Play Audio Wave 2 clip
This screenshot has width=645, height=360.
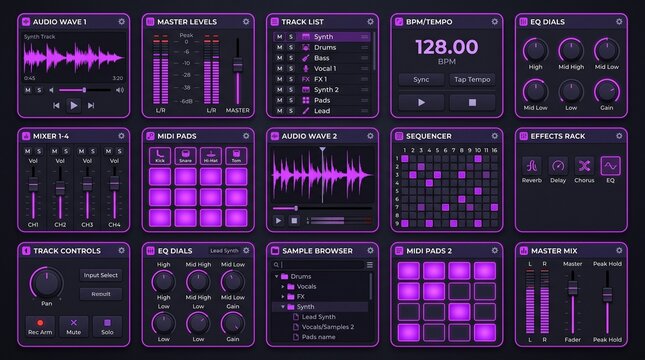pyautogui.click(x=278, y=221)
